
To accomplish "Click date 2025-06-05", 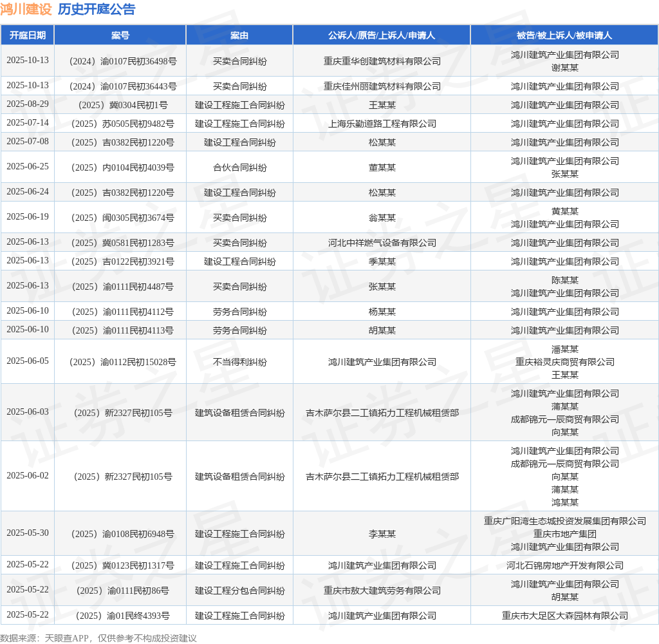I will pyautogui.click(x=28, y=361).
